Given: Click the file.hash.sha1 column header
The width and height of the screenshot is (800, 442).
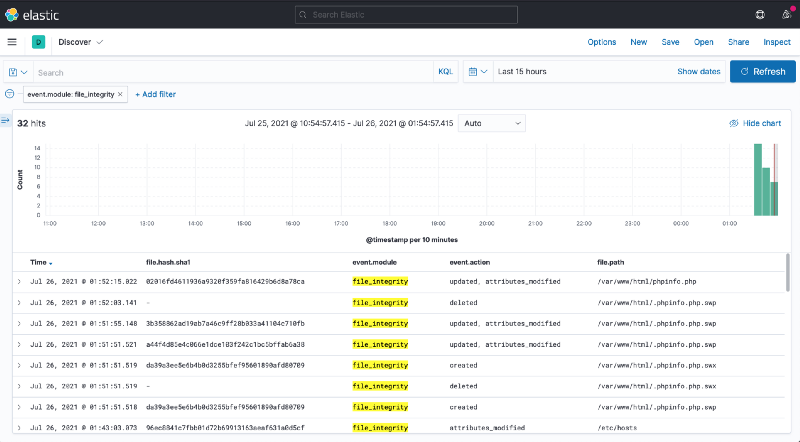Looking at the screenshot, I should 168,262.
